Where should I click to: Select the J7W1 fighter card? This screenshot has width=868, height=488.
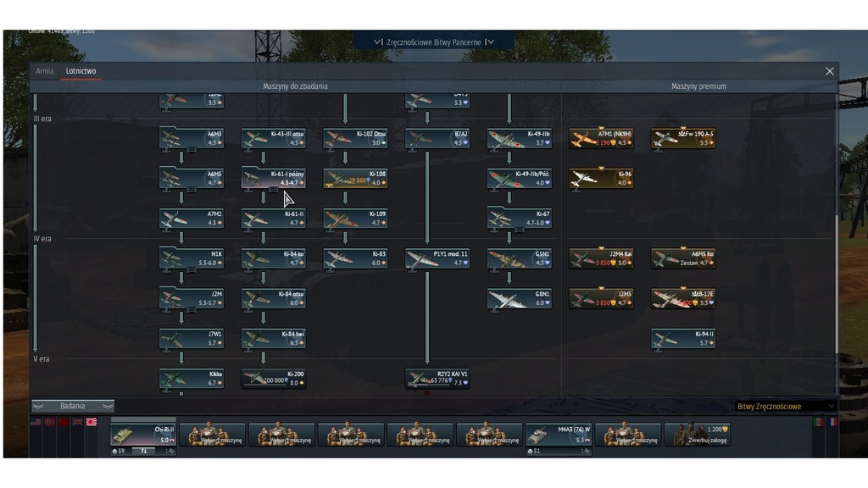tap(192, 338)
